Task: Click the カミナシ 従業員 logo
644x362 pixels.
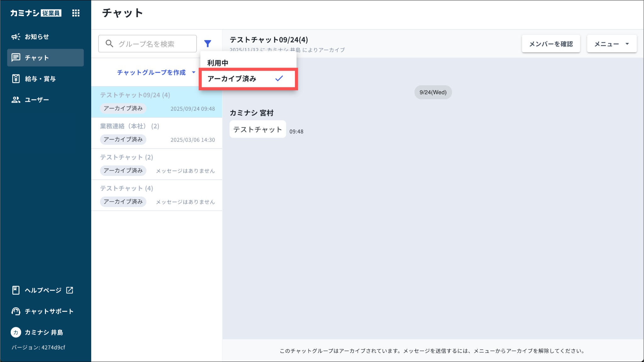Action: tap(36, 13)
